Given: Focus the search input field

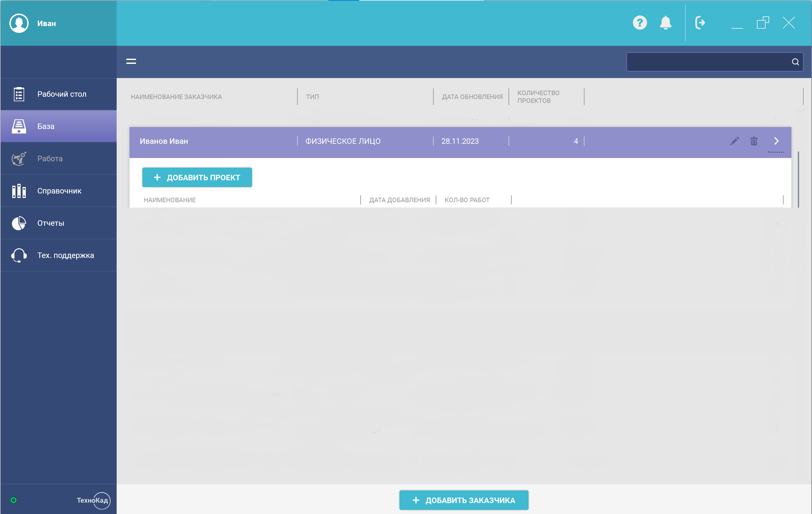Looking at the screenshot, I should 708,62.
